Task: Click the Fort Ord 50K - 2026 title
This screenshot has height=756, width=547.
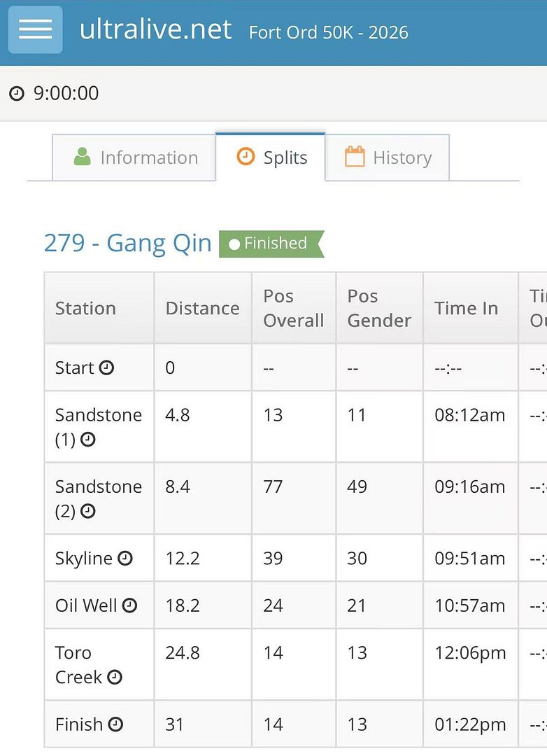Action: pyautogui.click(x=329, y=32)
